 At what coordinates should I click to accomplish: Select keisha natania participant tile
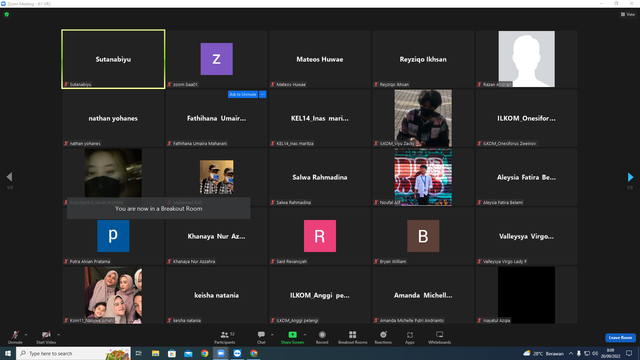click(x=217, y=295)
